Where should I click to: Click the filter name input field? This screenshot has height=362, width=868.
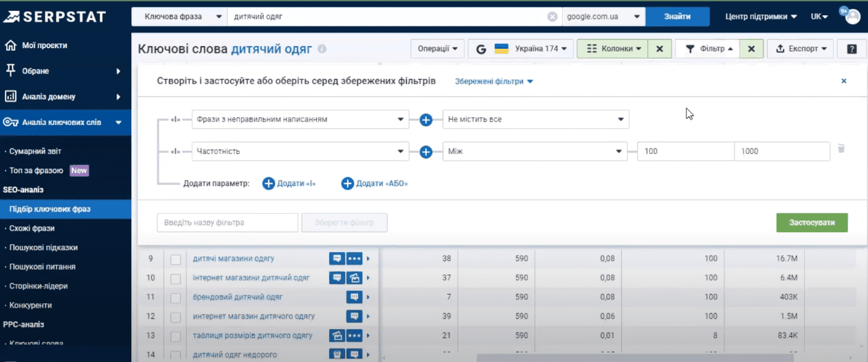(227, 223)
